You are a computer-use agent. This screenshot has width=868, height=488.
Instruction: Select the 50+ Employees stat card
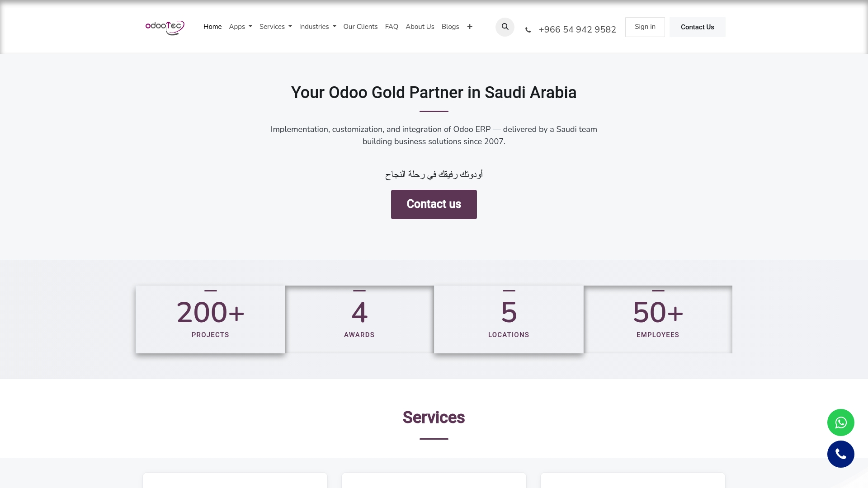point(658,319)
